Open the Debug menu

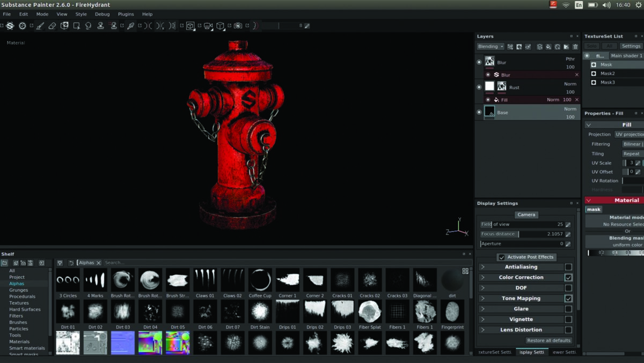tap(102, 14)
